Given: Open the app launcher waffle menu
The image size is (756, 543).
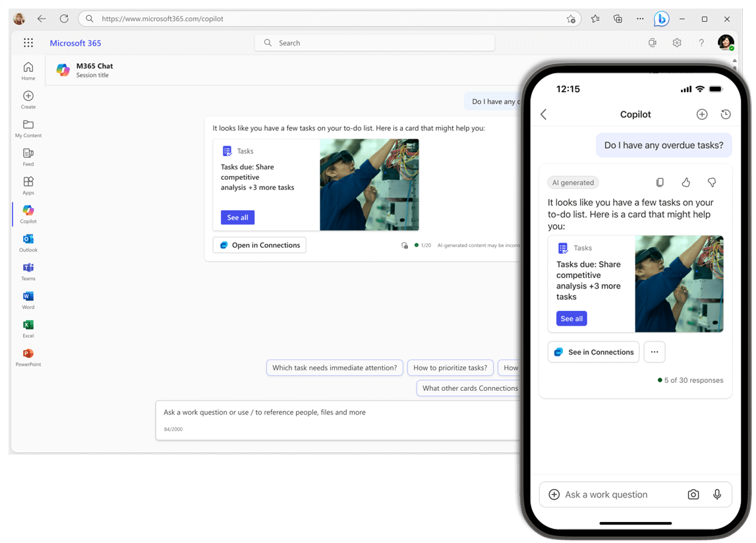Looking at the screenshot, I should [28, 42].
